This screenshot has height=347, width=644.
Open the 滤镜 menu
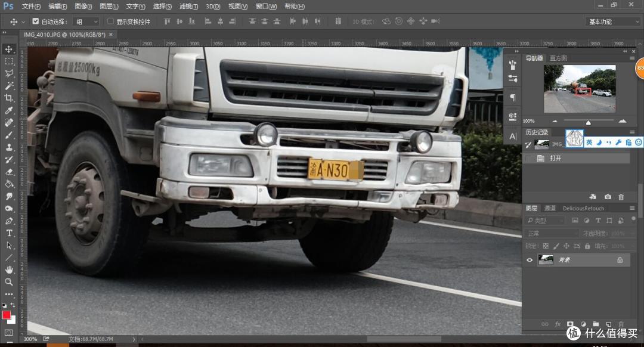[189, 7]
